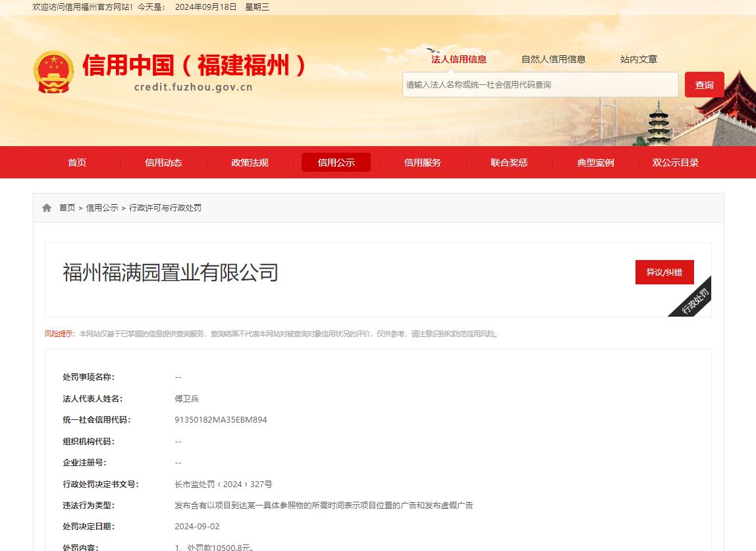Click the home icon in breadcrumb

(47, 208)
